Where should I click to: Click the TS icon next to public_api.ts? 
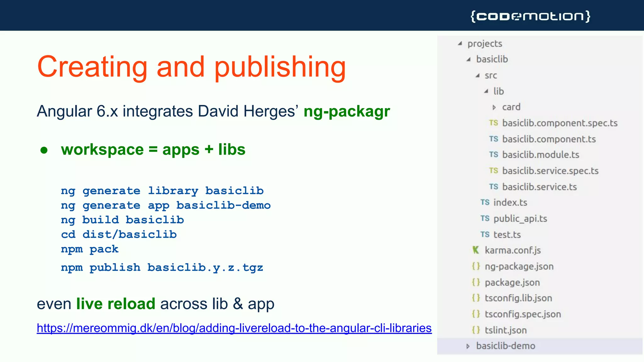pos(485,218)
